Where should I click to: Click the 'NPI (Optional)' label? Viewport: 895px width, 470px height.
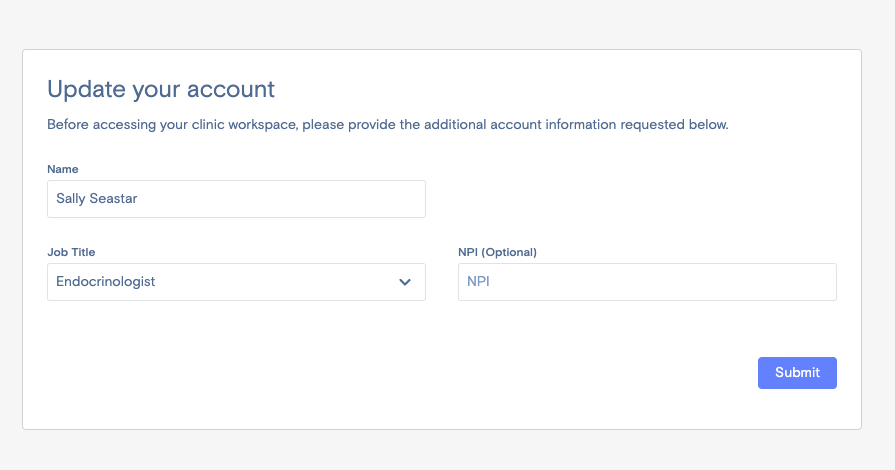click(497, 252)
